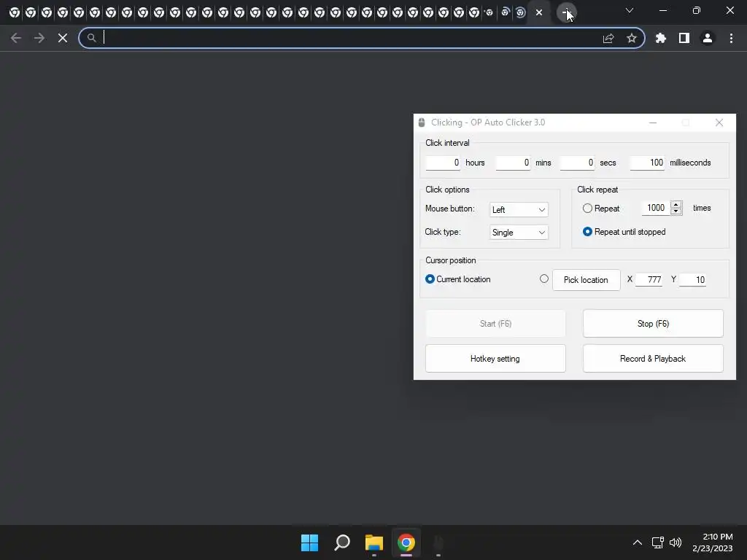Open Windows taskbar search
This screenshot has height=560, width=747.
pos(342,542)
